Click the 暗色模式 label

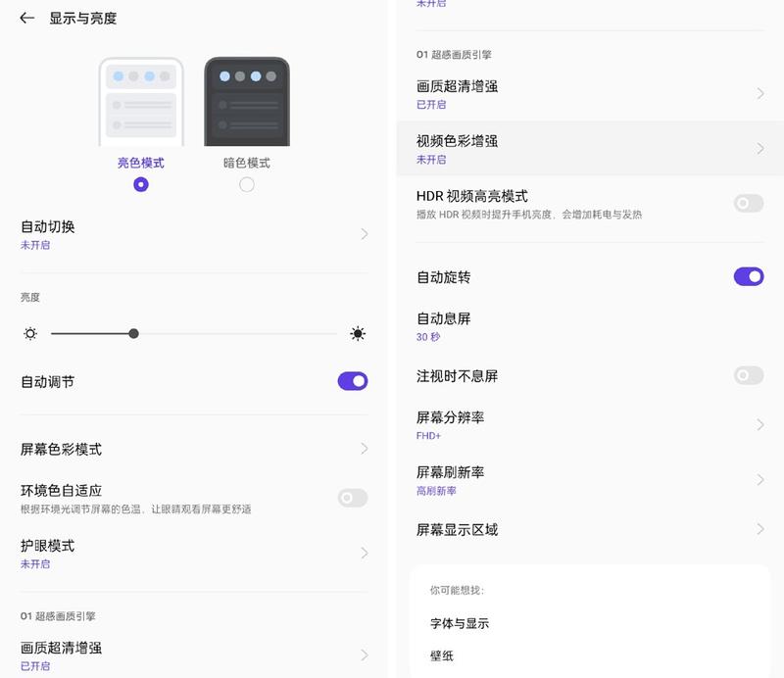(247, 163)
